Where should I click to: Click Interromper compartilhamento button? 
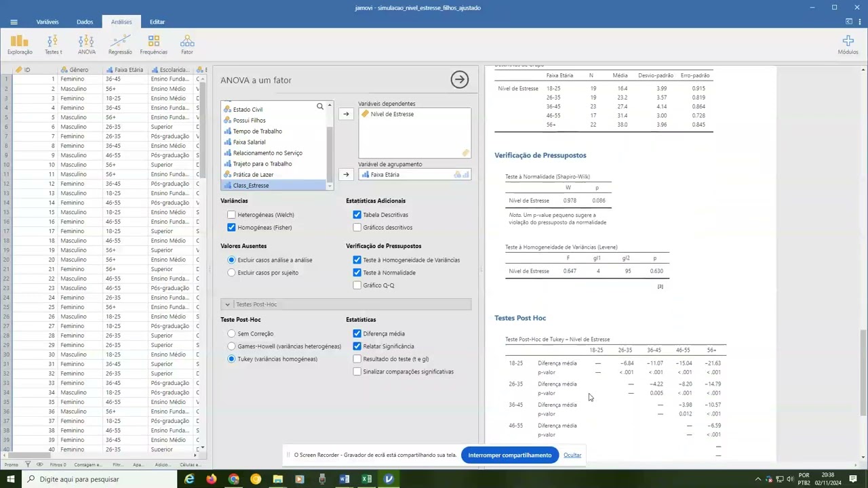510,455
